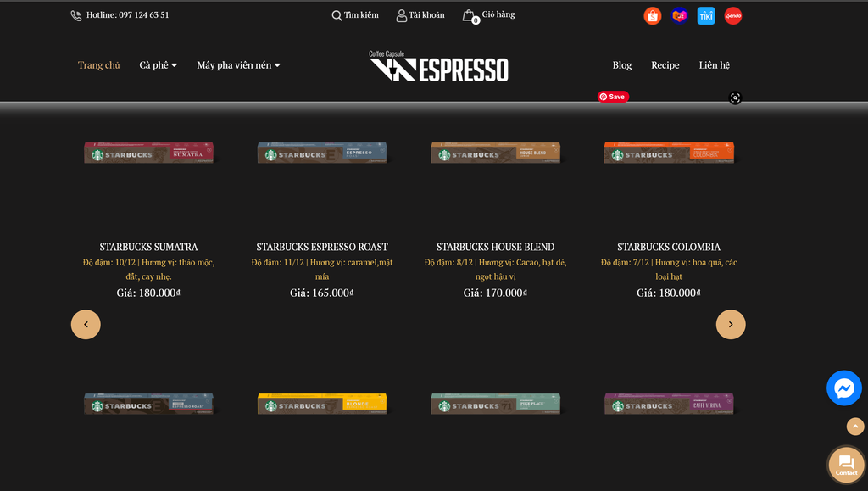Open the Trang chủ menu item
Image resolution: width=868 pixels, height=491 pixels.
click(98, 65)
